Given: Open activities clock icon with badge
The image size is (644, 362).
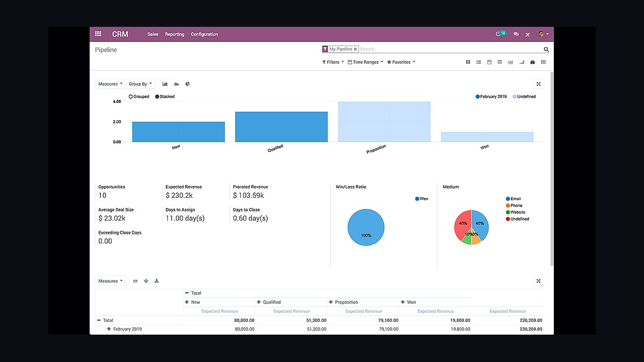Looking at the screenshot, I should pos(501,34).
